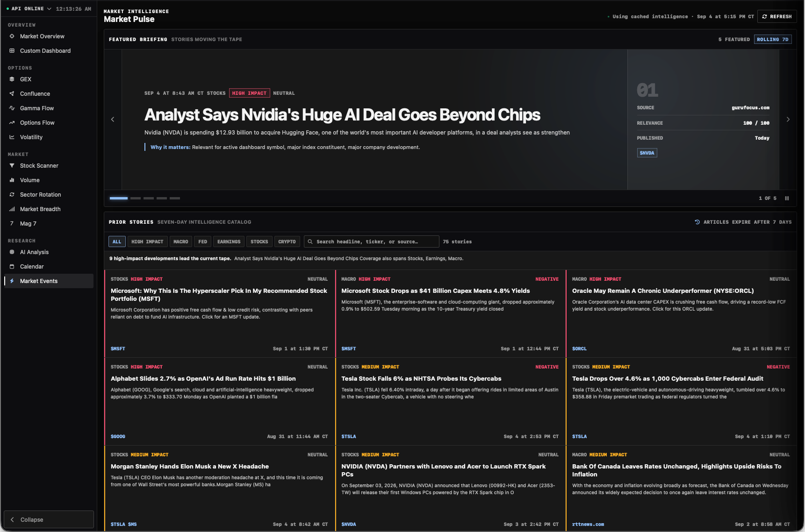Click the AI Analysis icon
Viewport: 805px width, 532px height.
pyautogui.click(x=12, y=252)
